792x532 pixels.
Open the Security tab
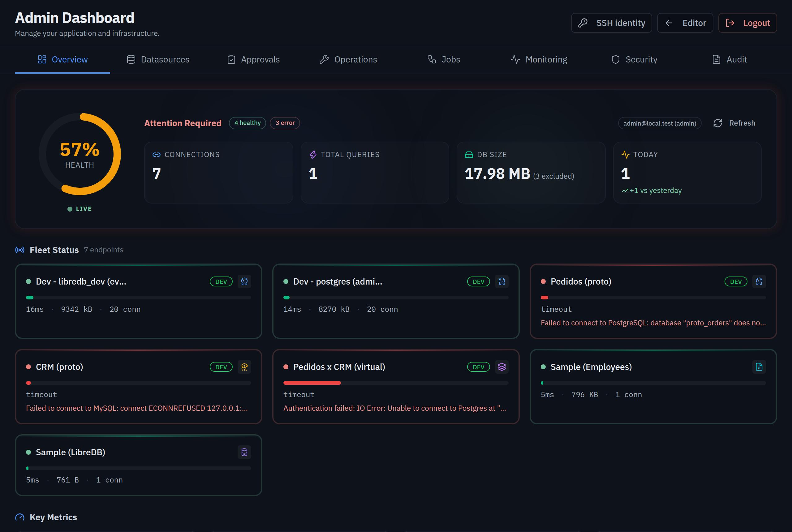[x=634, y=60]
